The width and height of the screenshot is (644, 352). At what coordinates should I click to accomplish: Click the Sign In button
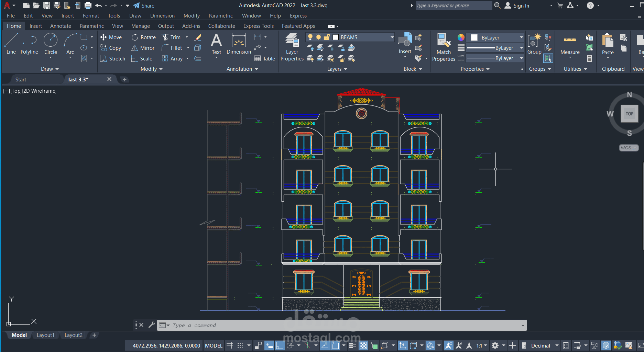(x=517, y=5)
